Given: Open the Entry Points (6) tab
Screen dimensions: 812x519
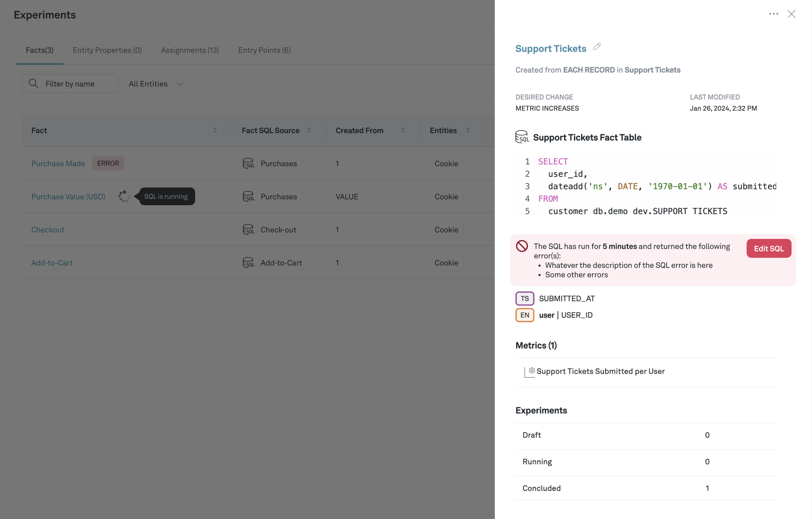Looking at the screenshot, I should tap(264, 50).
